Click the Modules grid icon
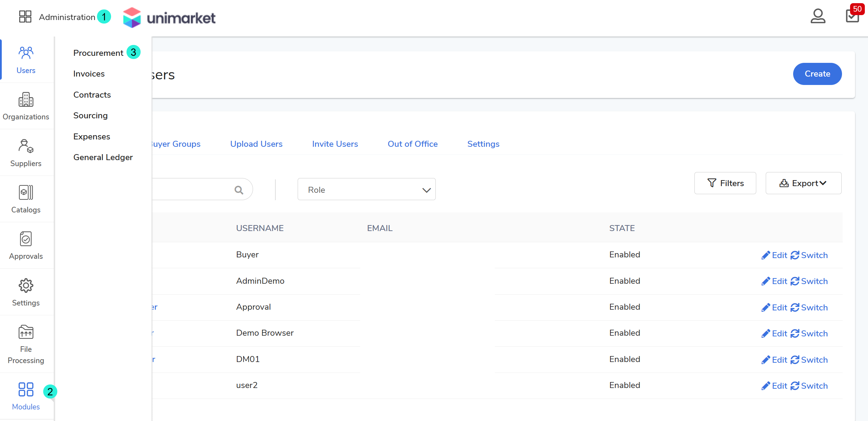 click(x=26, y=389)
